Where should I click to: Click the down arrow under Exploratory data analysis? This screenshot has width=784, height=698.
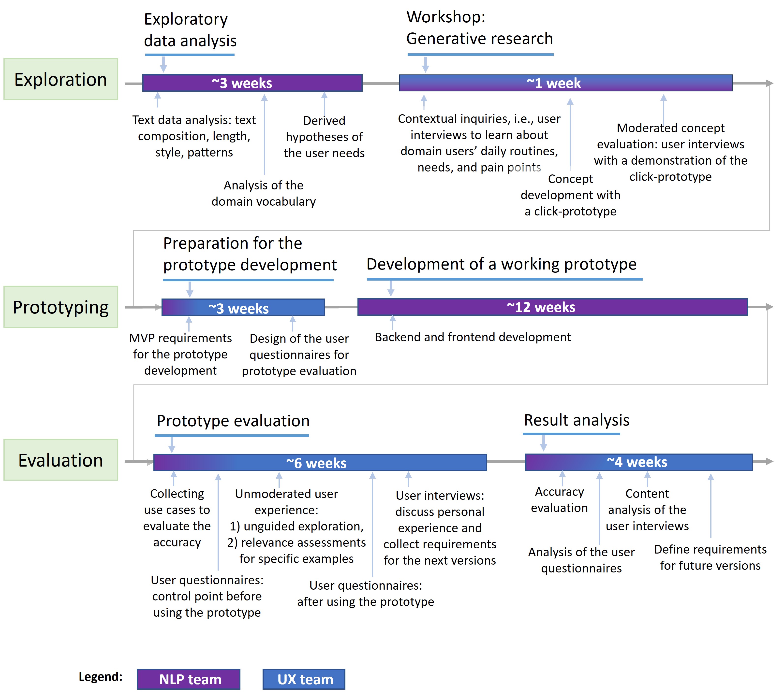[x=163, y=64]
